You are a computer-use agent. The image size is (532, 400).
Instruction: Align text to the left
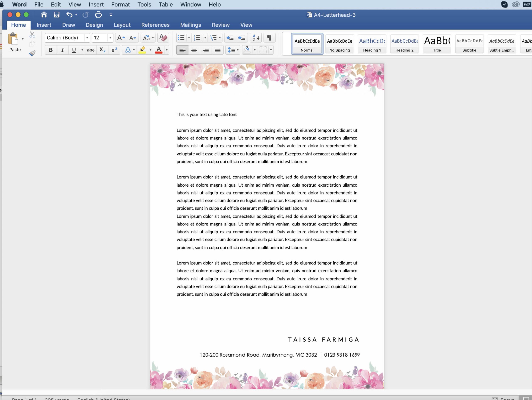click(x=182, y=50)
